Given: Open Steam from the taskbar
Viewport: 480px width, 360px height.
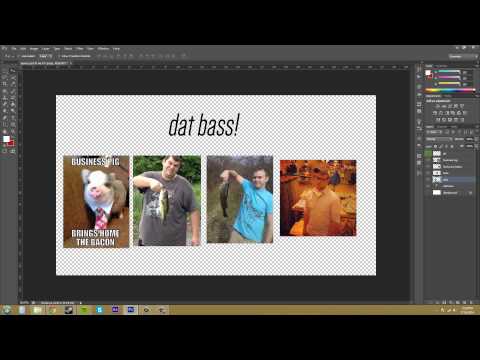Looking at the screenshot, I should coord(69,310).
